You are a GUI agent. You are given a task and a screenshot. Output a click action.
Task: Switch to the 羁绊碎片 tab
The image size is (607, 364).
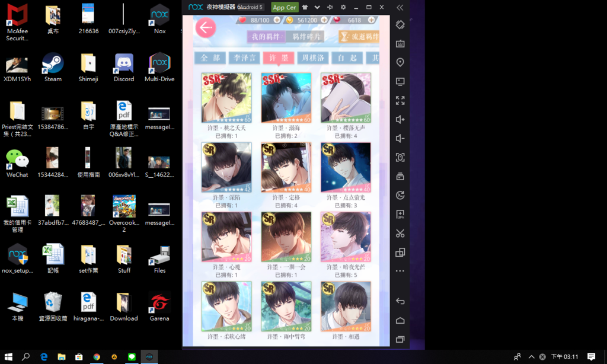[305, 37]
